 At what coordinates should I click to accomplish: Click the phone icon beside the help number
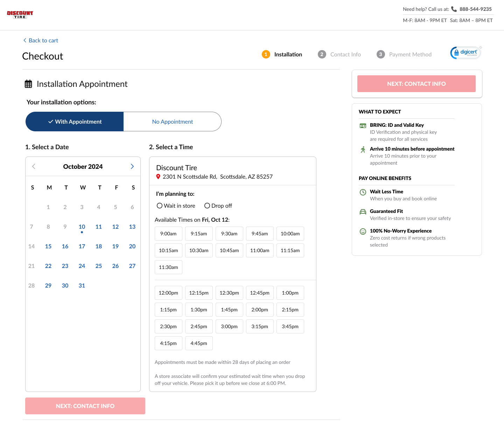coord(454,9)
